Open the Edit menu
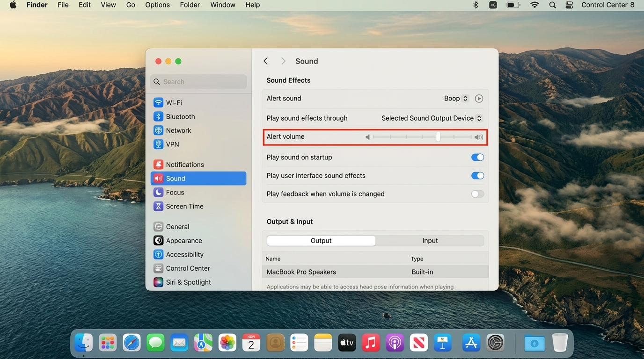The width and height of the screenshot is (644, 359). (x=85, y=5)
